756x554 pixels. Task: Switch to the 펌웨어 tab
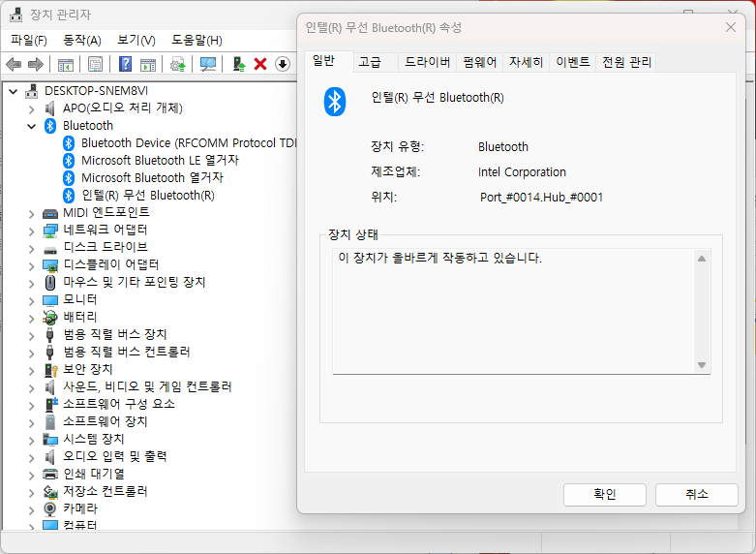[480, 62]
